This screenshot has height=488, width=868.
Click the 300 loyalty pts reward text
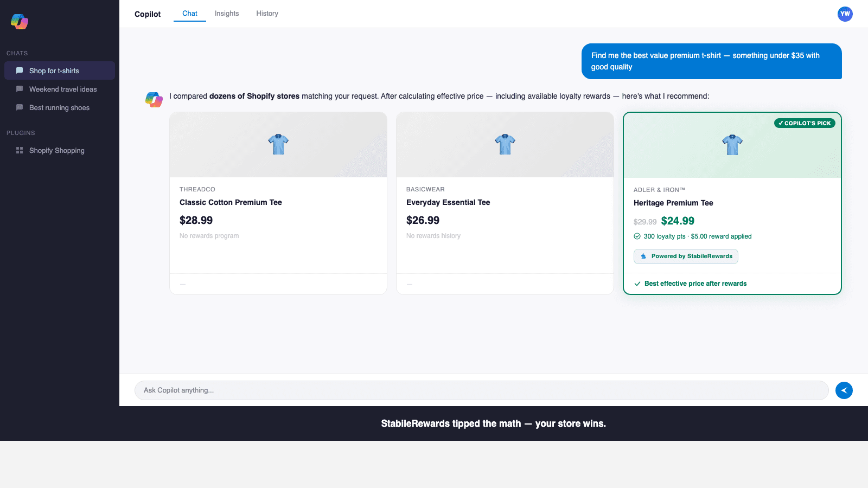click(x=698, y=236)
